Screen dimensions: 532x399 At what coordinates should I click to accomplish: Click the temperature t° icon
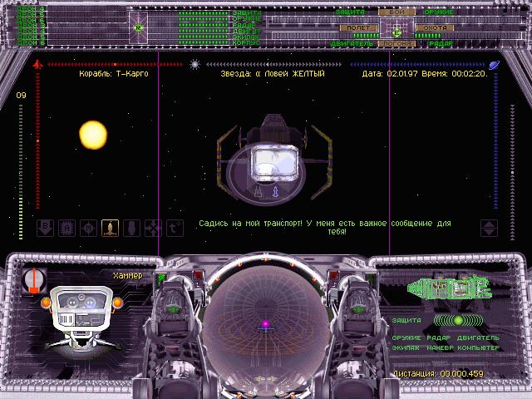click(x=175, y=227)
